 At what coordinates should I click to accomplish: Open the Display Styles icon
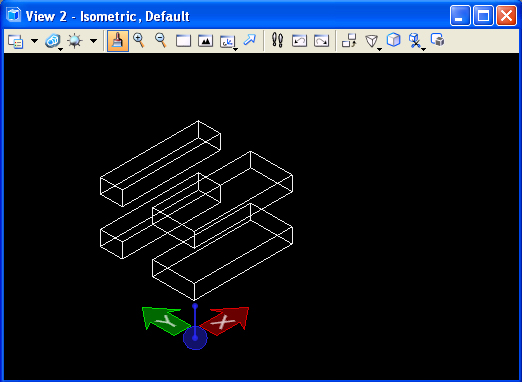tap(53, 41)
